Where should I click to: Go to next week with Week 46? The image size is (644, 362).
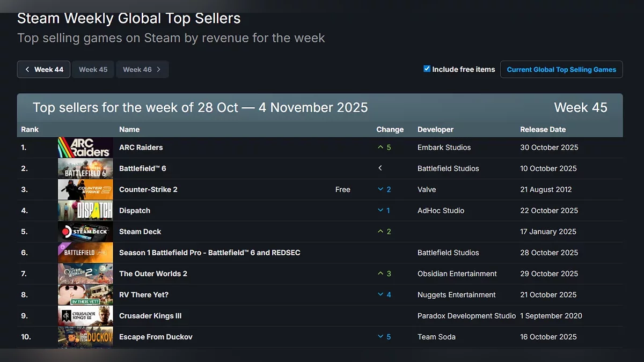pyautogui.click(x=142, y=69)
